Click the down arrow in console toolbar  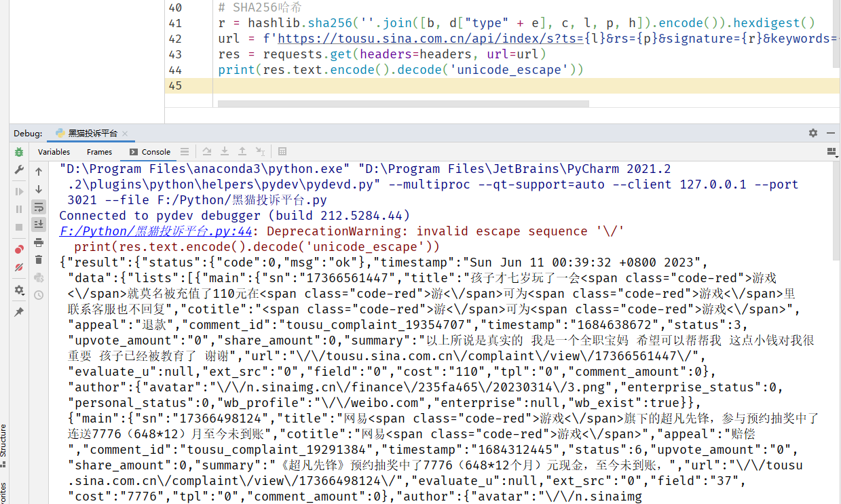39,189
